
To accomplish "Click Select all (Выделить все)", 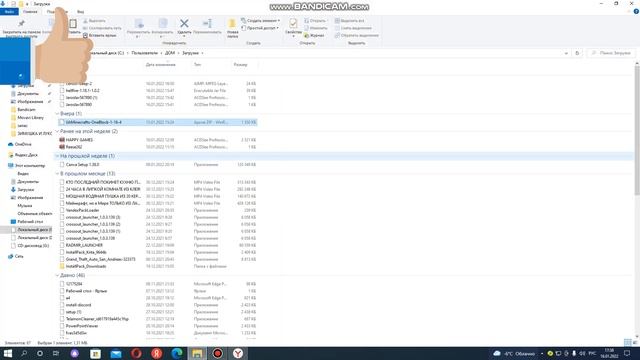I will pos(349,20).
